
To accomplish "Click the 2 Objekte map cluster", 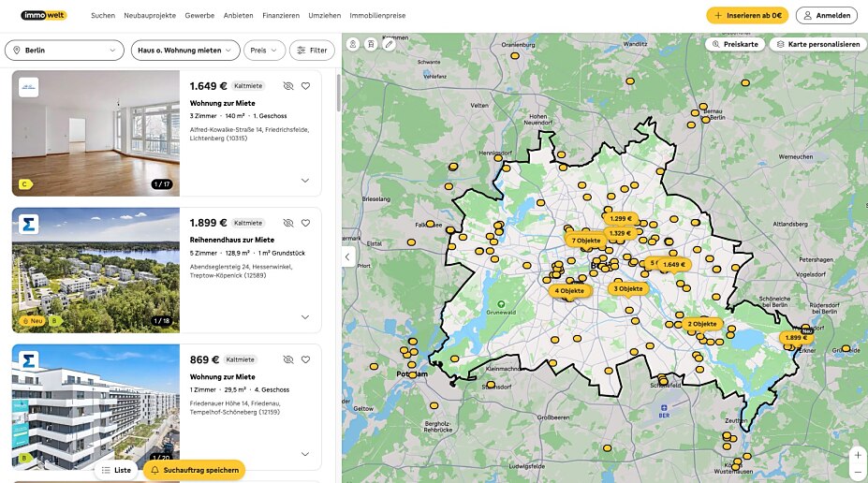I will pos(702,324).
